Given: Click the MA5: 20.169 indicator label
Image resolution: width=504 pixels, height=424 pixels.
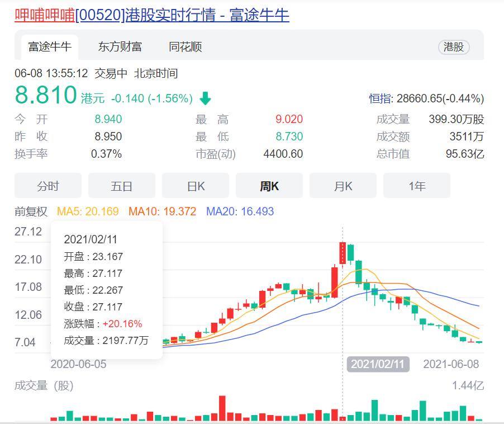Looking at the screenshot, I should [x=88, y=211].
